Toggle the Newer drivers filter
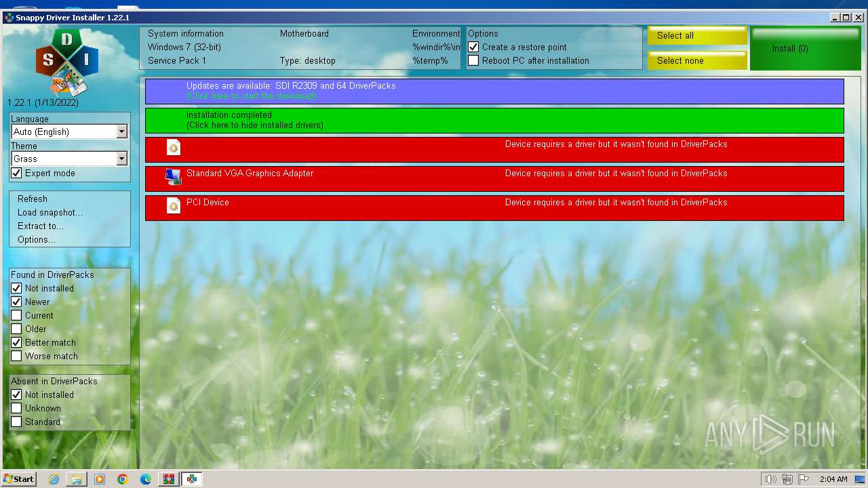The image size is (868, 488). click(x=16, y=302)
